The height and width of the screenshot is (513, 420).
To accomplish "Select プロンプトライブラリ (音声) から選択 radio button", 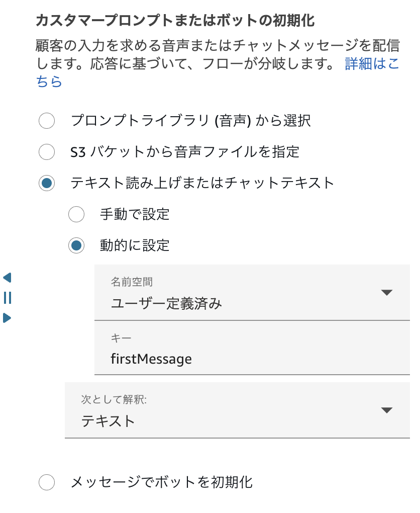I will click(x=47, y=121).
